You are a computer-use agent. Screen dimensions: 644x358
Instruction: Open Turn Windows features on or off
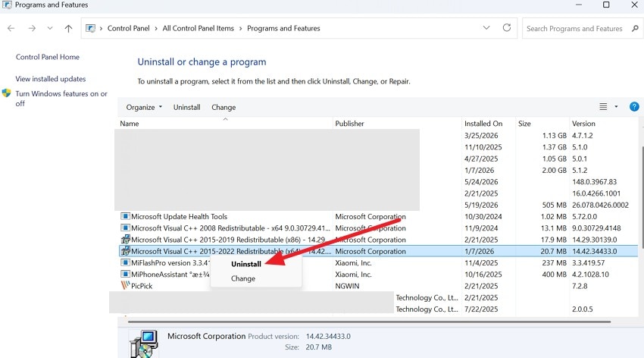click(x=61, y=99)
